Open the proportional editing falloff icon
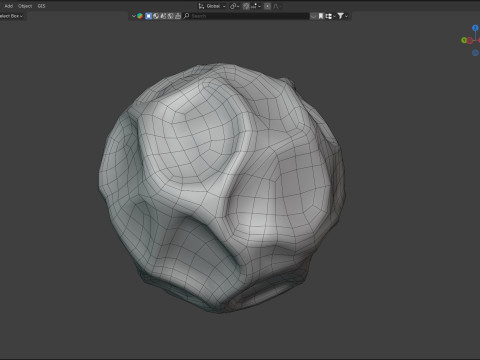Image resolution: width=480 pixels, height=360 pixels. click(276, 6)
